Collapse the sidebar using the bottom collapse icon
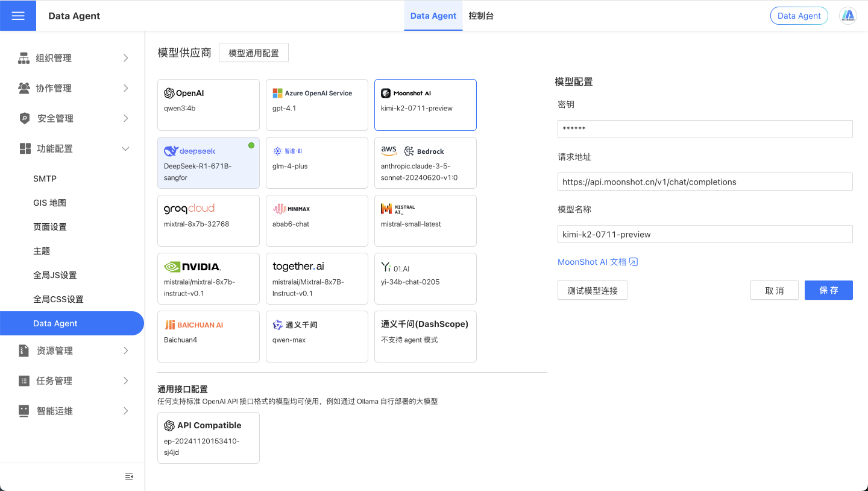Image resolution: width=868 pixels, height=491 pixels. (129, 477)
